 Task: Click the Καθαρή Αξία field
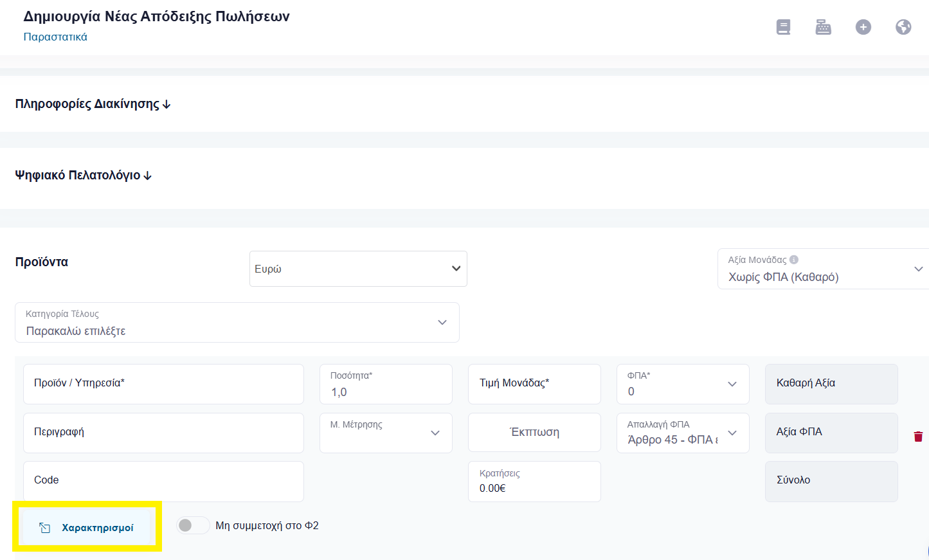pyautogui.click(x=831, y=384)
